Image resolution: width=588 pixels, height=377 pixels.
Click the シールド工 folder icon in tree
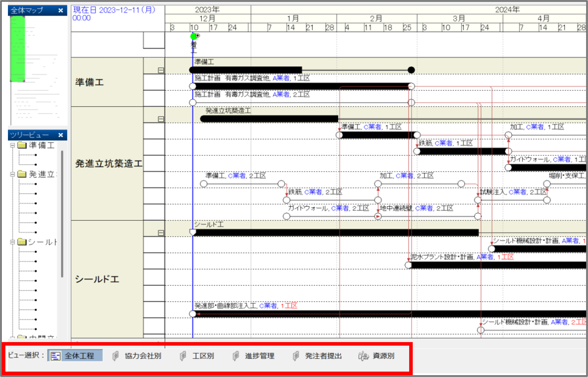(22, 242)
